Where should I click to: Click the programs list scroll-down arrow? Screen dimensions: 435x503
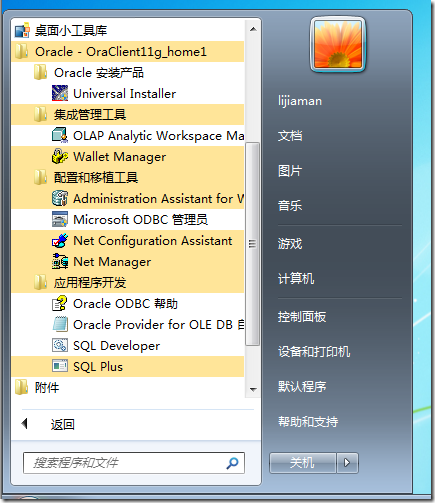(253, 389)
